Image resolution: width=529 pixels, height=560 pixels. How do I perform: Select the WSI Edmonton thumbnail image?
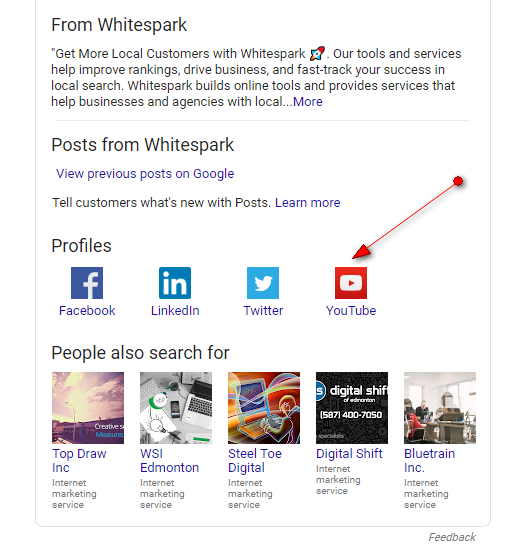click(x=176, y=408)
